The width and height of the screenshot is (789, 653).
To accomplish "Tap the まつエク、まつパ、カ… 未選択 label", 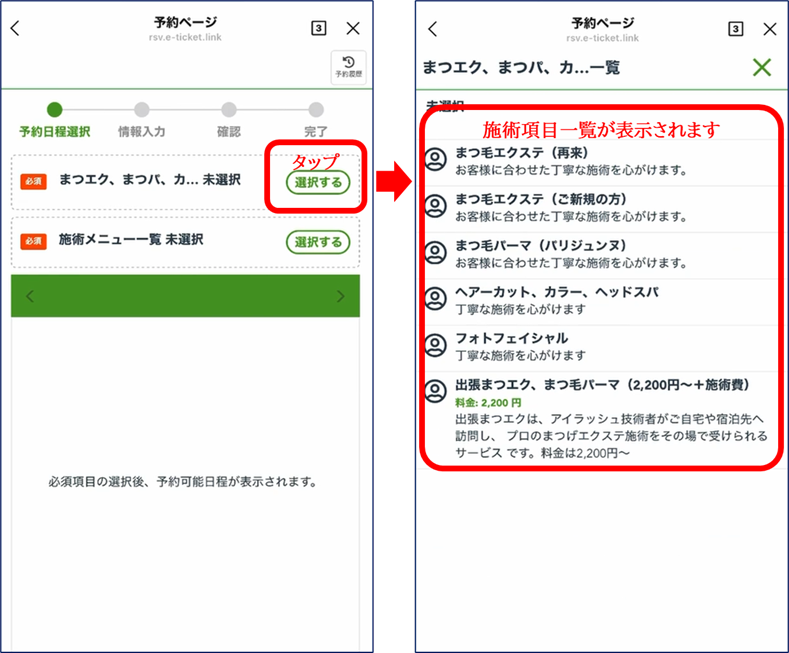I will [149, 180].
